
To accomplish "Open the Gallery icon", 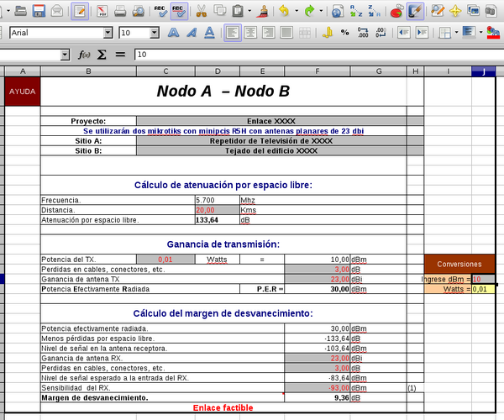I will (474, 11).
